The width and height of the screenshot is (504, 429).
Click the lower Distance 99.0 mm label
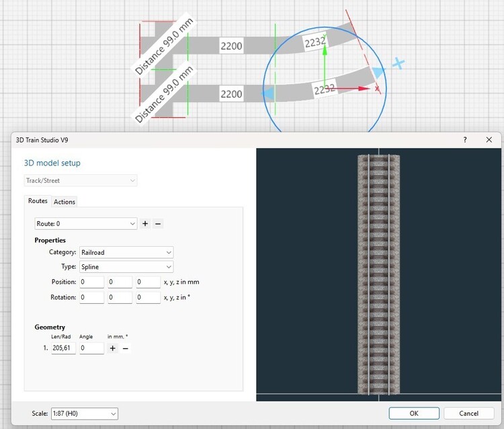(x=163, y=94)
